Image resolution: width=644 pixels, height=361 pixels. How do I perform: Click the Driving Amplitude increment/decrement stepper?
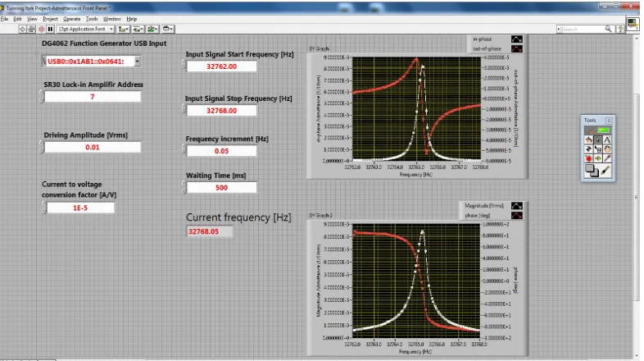point(42,147)
